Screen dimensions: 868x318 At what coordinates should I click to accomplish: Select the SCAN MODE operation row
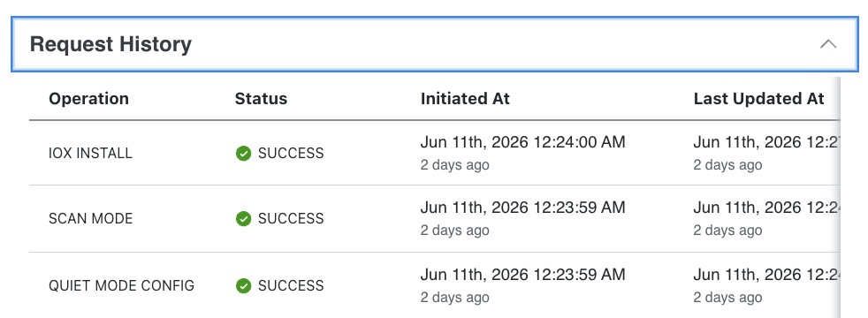(x=435, y=219)
